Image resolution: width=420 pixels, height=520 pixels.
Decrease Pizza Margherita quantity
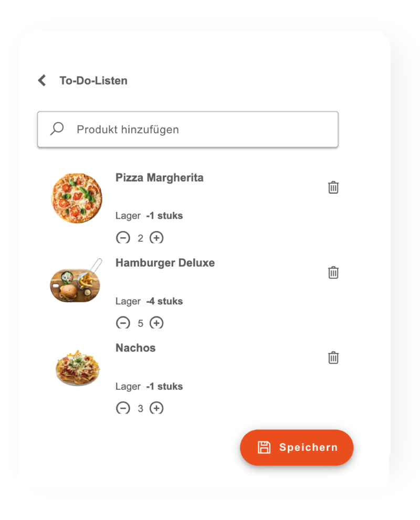click(123, 238)
